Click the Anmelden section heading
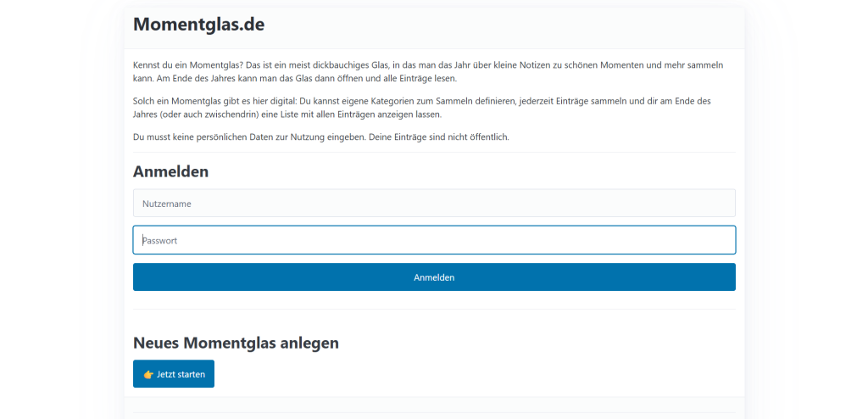This screenshot has height=419, width=868. click(x=170, y=171)
